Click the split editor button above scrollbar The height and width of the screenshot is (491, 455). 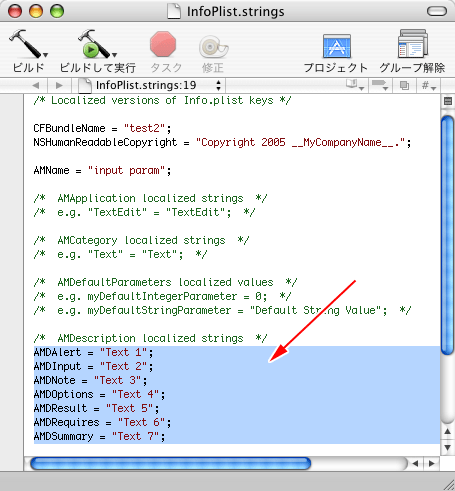(x=448, y=101)
